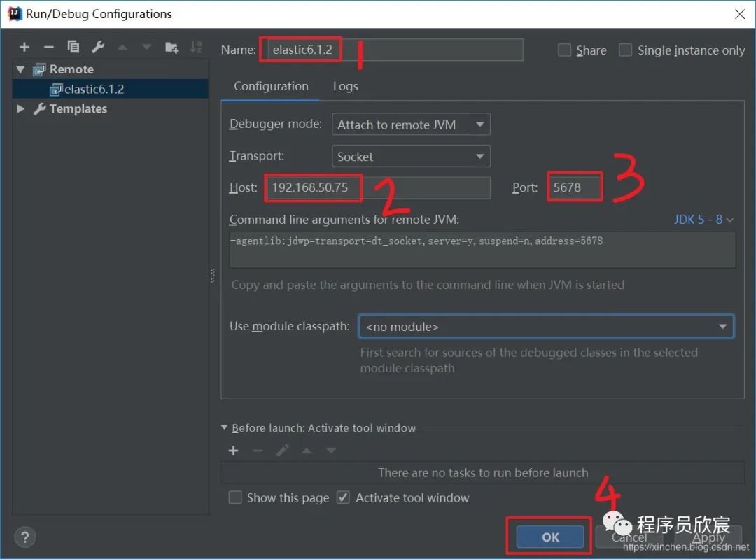This screenshot has height=559, width=756.
Task: Remove before launch task minus icon
Action: 258,451
